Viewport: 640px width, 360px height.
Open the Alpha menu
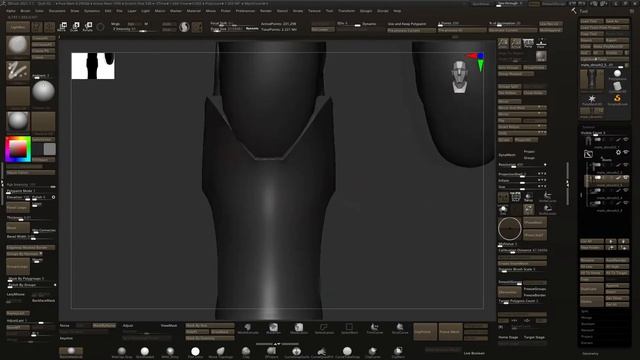coord(11,11)
